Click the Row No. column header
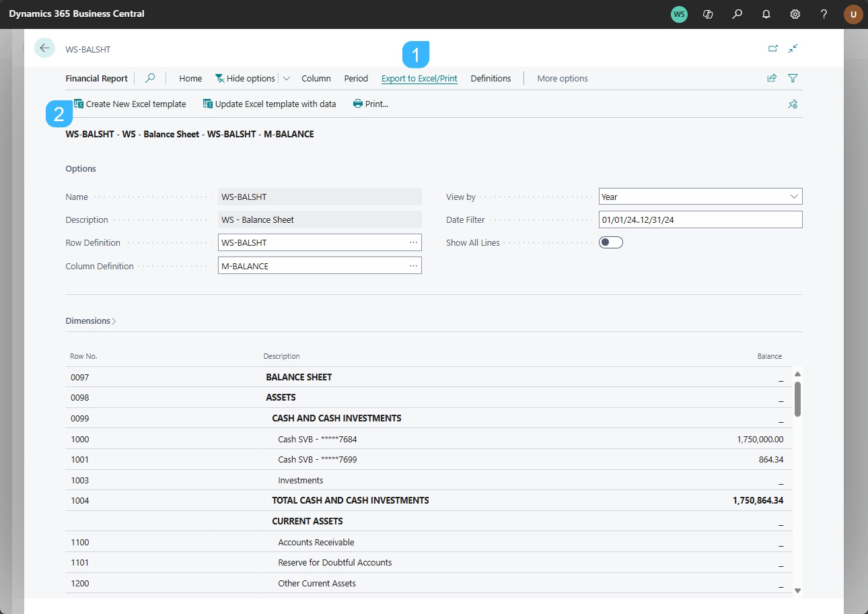 (x=83, y=356)
